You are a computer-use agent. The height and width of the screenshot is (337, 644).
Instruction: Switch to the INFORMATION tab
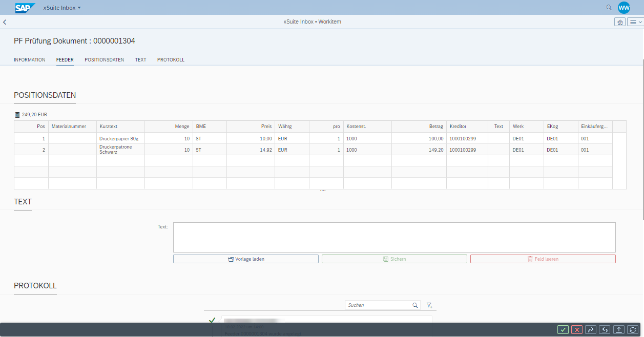click(x=29, y=60)
